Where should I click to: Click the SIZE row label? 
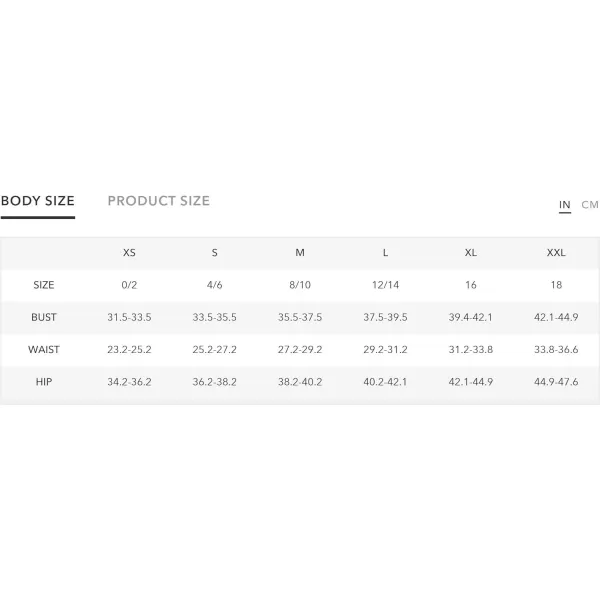point(44,285)
